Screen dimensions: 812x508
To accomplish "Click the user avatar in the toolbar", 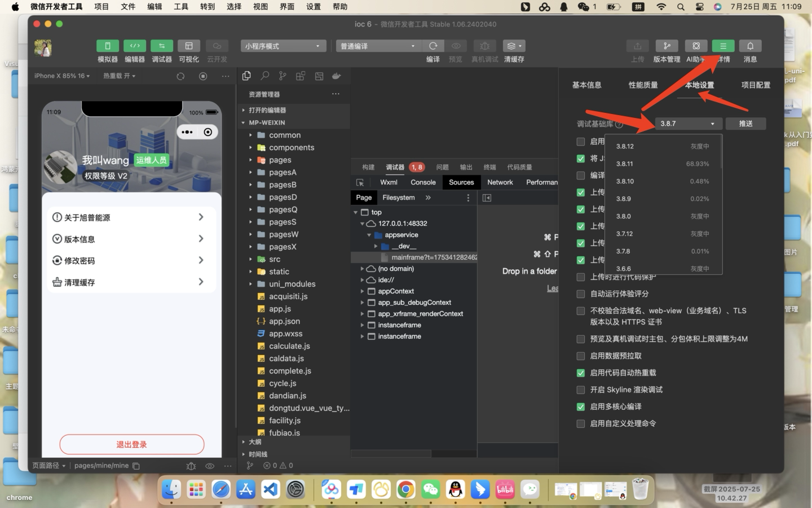I will (x=43, y=49).
